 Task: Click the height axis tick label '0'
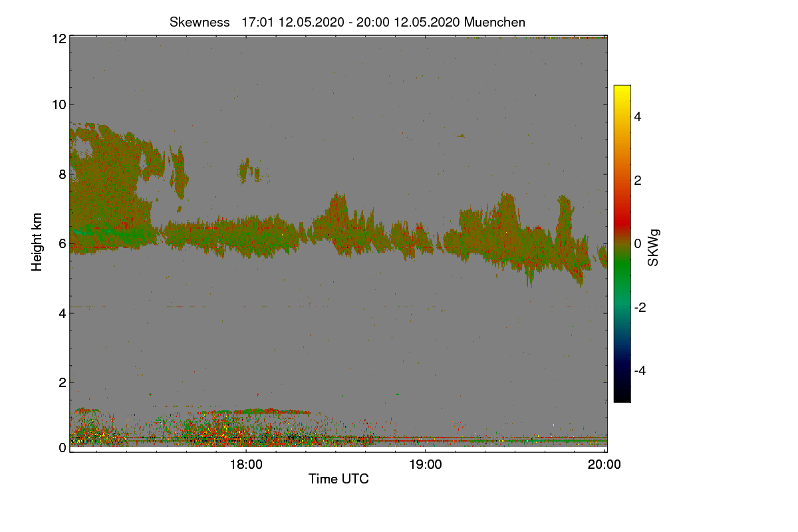(x=62, y=448)
